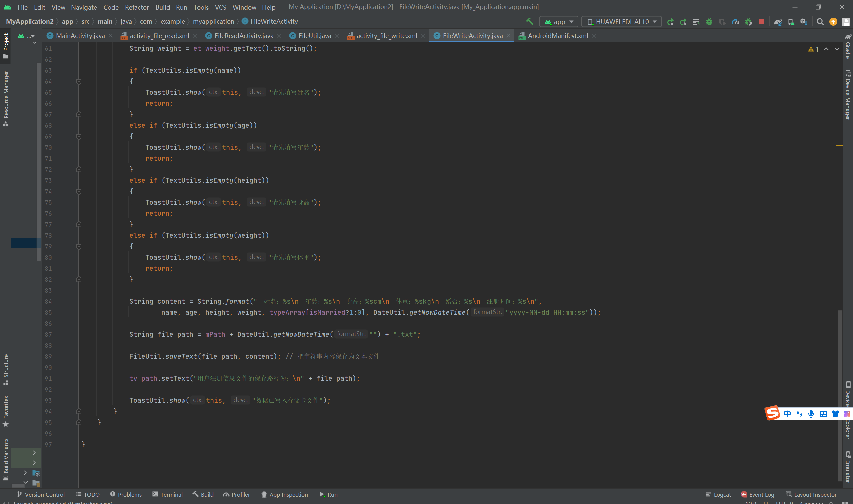Open the Profiler gauge icon in the toolbar
Viewport: 853px width, 504px height.
(735, 22)
